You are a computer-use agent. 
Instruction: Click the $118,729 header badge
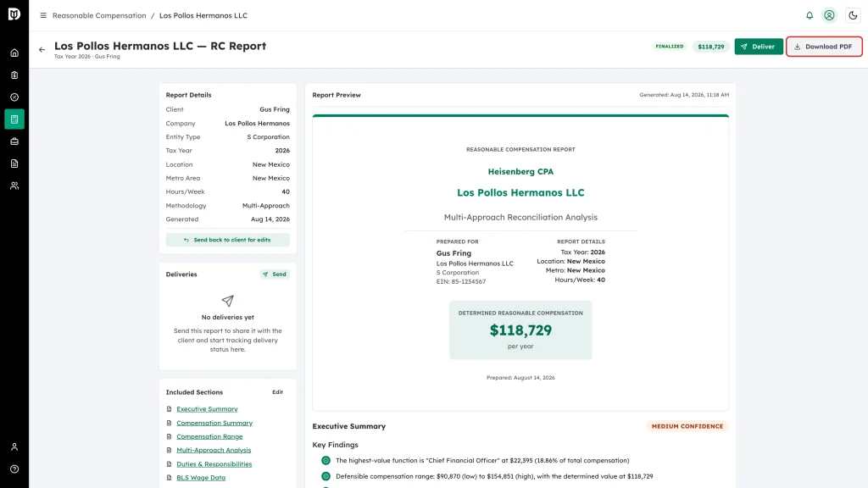[711, 47]
